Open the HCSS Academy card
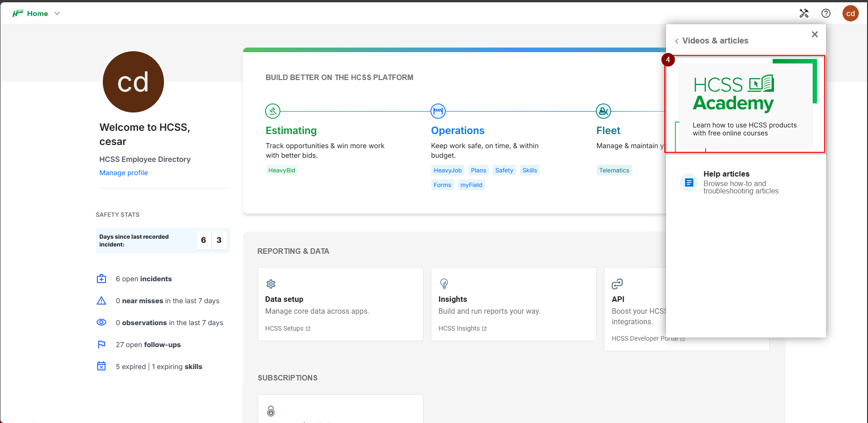Screen dimensions: 868x423 745,104
